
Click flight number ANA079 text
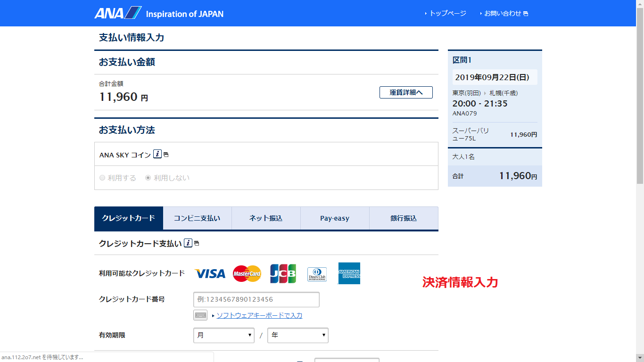tap(465, 114)
